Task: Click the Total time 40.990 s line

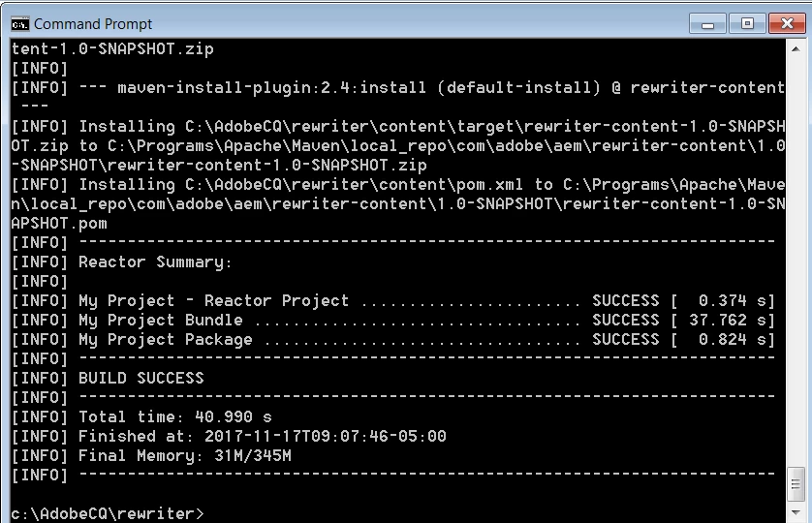Action: (141, 416)
